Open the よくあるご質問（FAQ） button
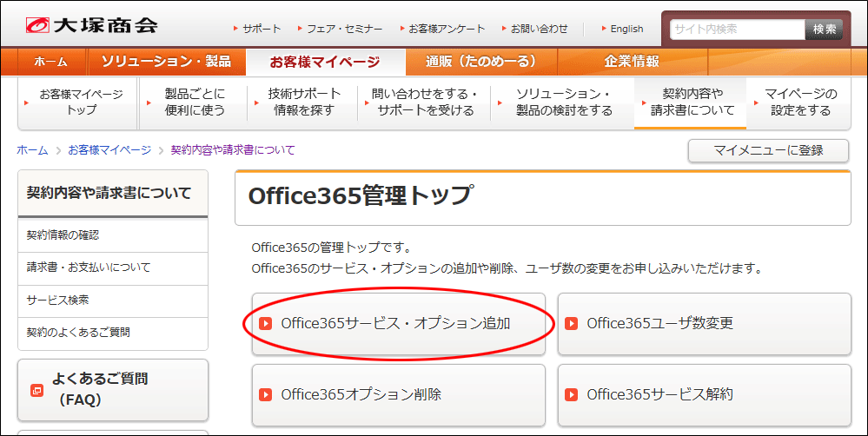Viewport: 868px width, 436px height. coord(113,390)
